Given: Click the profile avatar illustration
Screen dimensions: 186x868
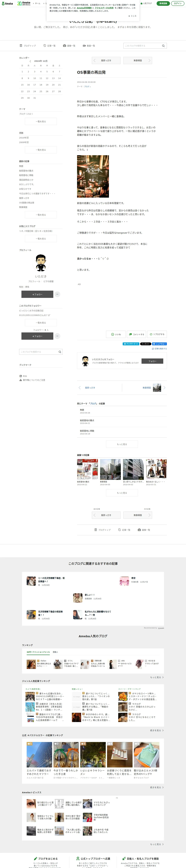Looking at the screenshot, I should point(41,263).
